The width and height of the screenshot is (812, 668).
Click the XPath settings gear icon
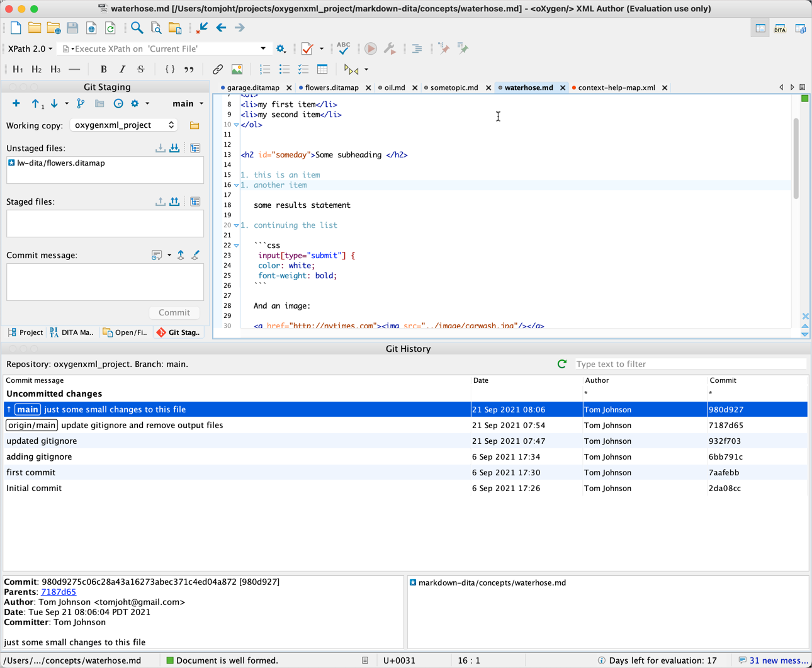281,48
